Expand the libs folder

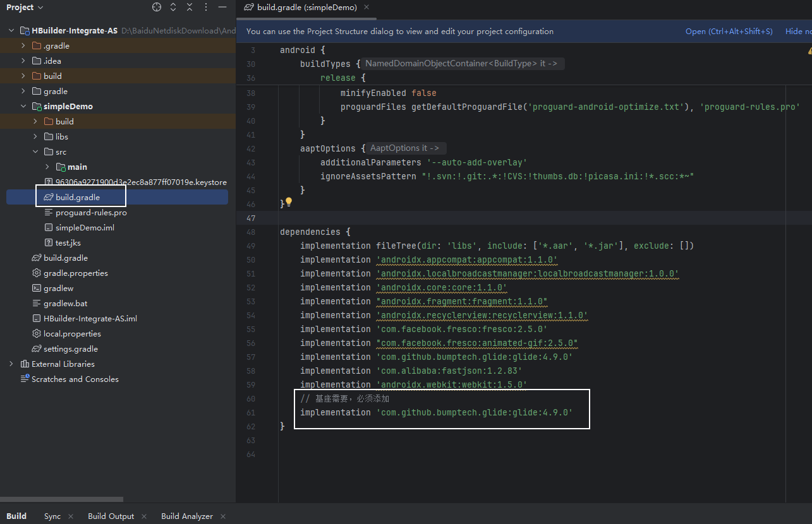pos(35,137)
